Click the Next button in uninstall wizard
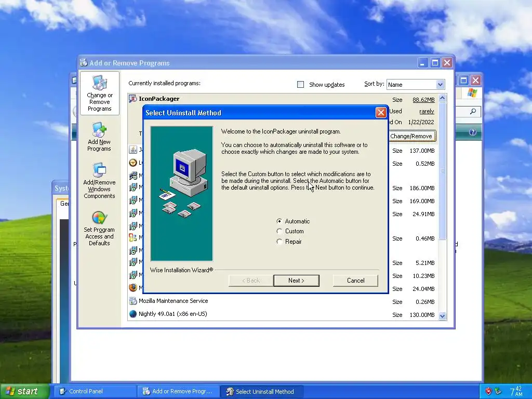The image size is (532, 399). click(x=296, y=281)
